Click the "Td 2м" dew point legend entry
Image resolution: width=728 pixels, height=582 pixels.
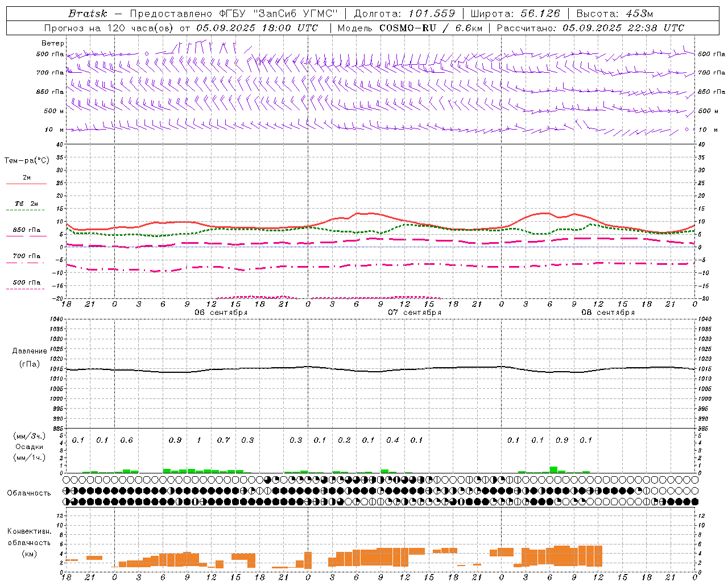pos(27,203)
